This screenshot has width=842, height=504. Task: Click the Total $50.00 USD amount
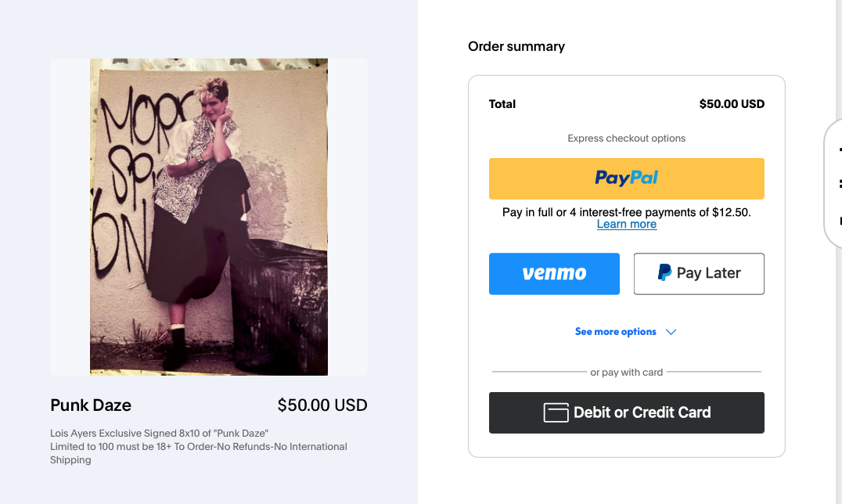732,104
